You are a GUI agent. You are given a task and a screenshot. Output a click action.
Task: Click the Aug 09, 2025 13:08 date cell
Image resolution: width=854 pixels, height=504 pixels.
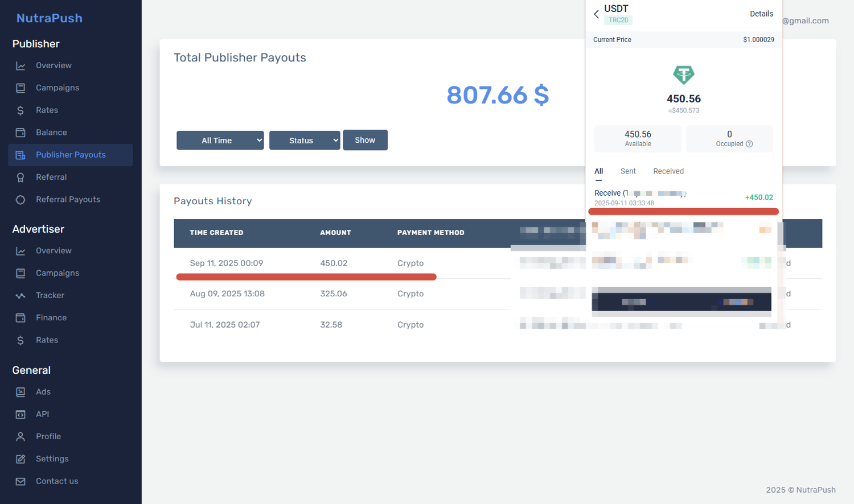[227, 294]
